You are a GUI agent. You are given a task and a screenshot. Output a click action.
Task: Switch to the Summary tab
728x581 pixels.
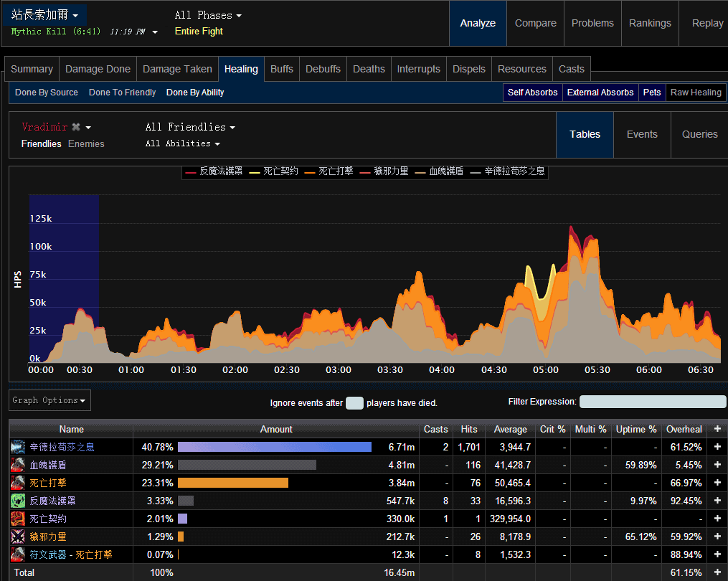click(32, 69)
